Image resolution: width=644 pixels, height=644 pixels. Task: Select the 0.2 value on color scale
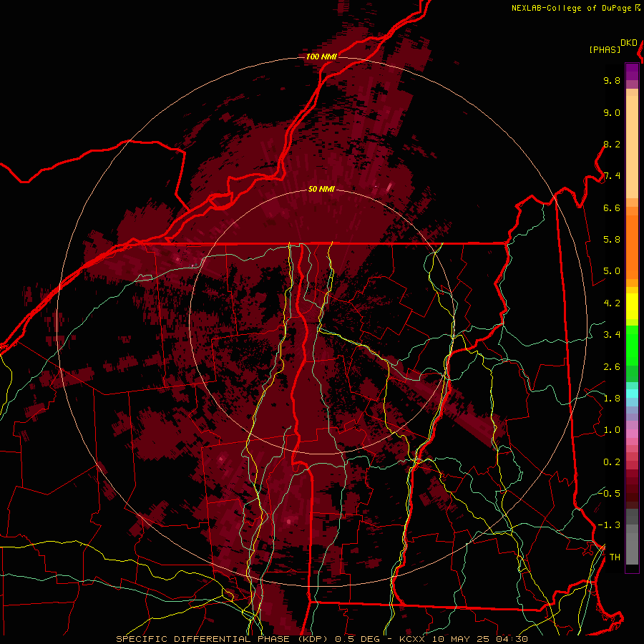612,462
